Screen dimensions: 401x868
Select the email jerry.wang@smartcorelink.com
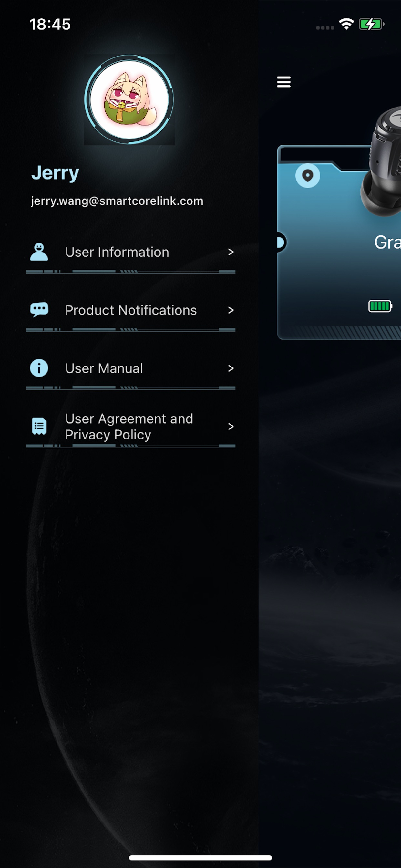coord(117,201)
